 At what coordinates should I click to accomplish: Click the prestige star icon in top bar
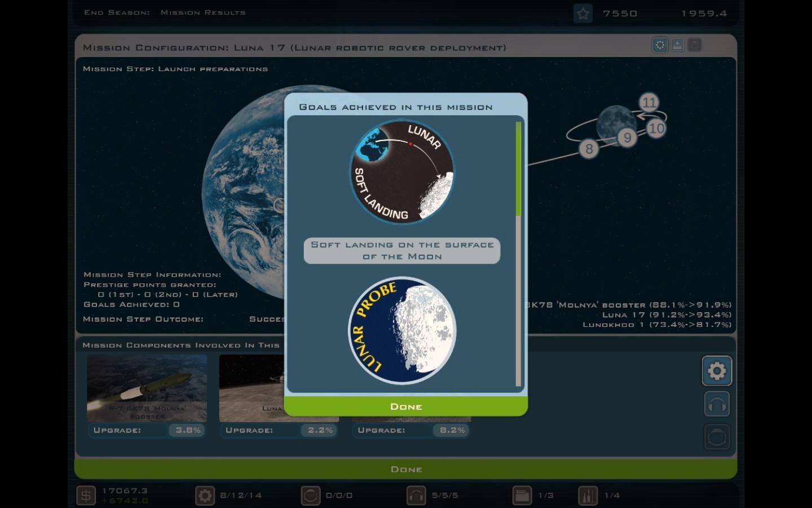[x=583, y=13]
